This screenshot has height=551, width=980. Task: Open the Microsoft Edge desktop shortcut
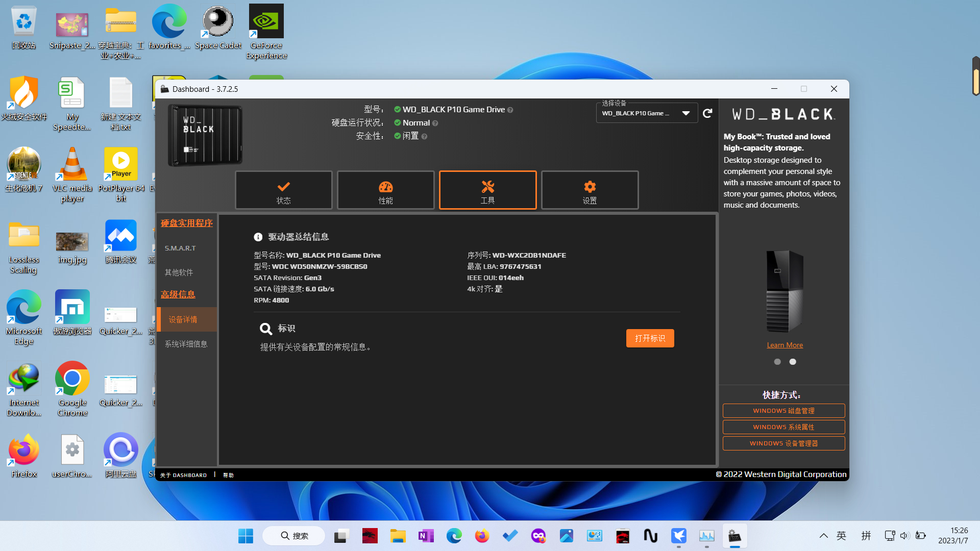[23, 318]
